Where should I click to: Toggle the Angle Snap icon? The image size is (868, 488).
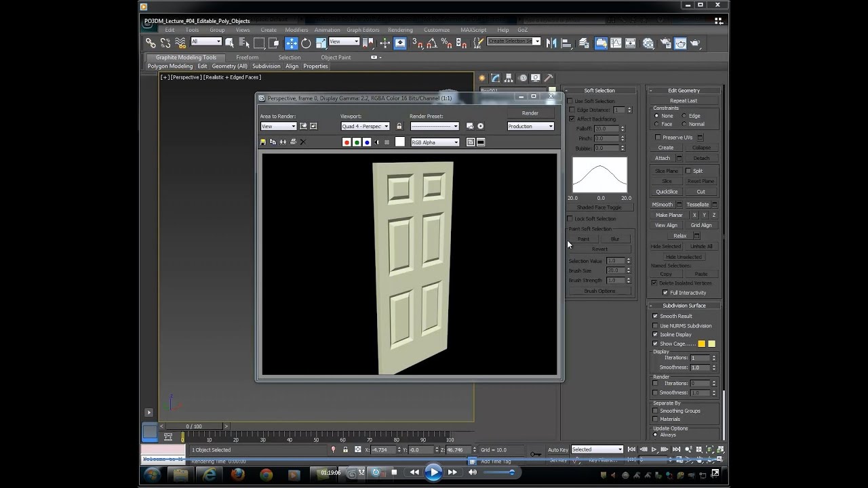(x=431, y=43)
